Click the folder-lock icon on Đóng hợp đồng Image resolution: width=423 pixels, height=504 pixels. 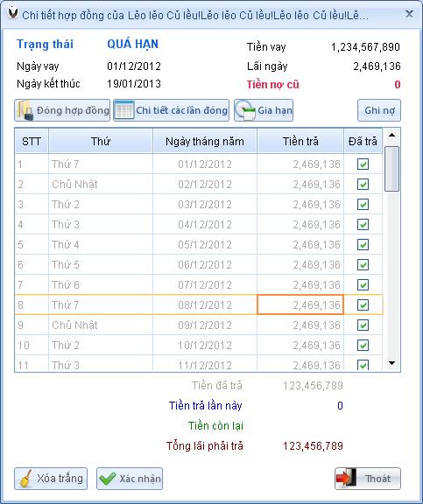click(25, 110)
